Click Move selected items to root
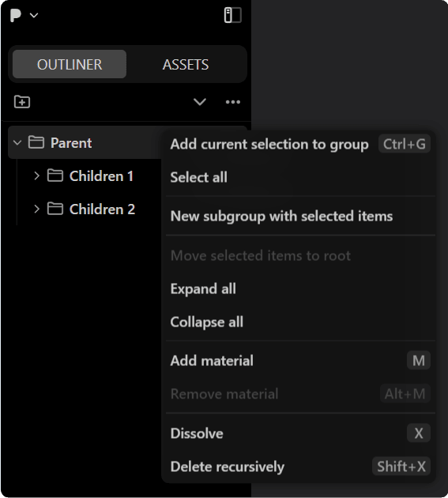This screenshot has width=448, height=498. [x=300, y=255]
